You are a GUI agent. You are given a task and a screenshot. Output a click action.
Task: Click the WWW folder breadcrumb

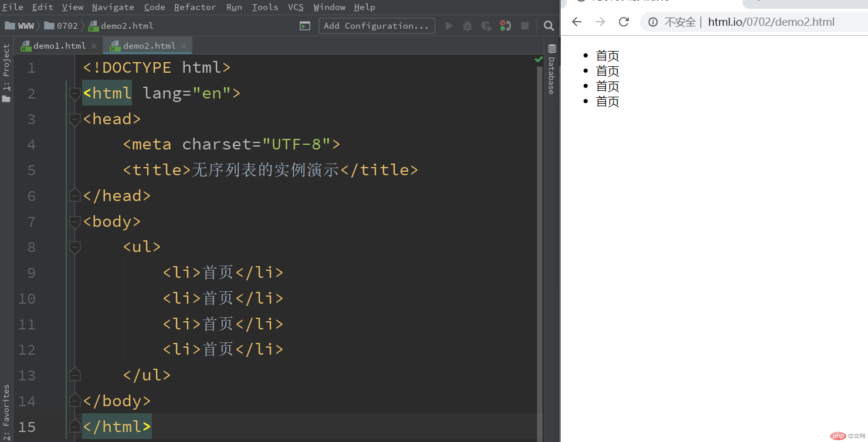pyautogui.click(x=20, y=26)
